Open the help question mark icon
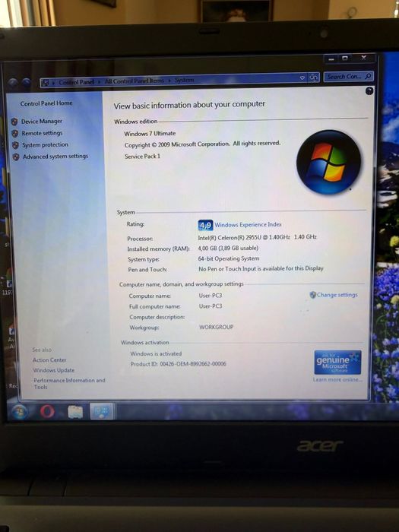The width and height of the screenshot is (399, 532). (x=369, y=90)
